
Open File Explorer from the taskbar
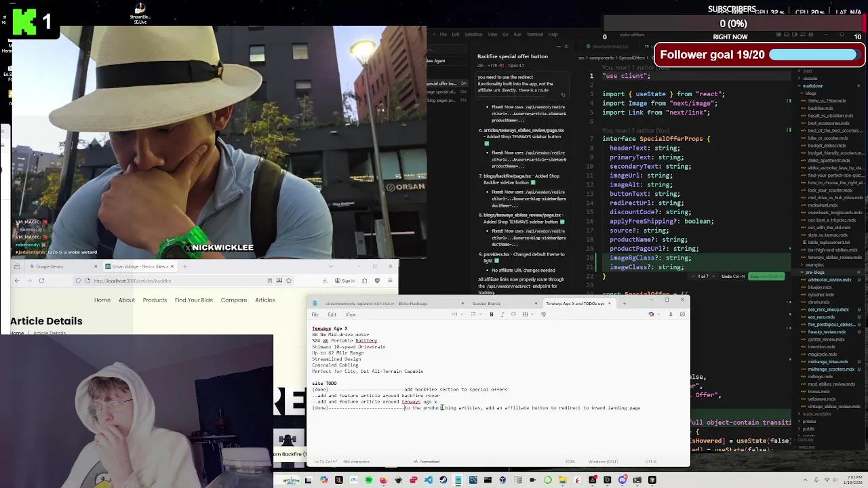563,480
